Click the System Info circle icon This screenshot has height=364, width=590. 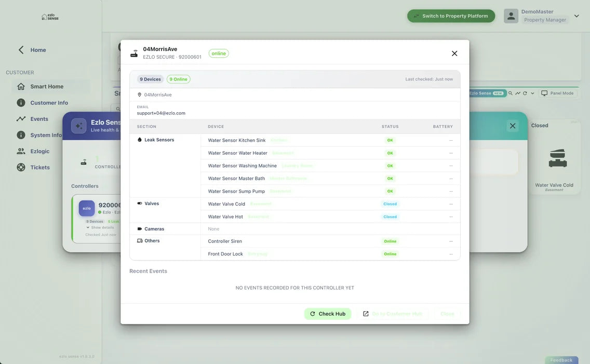[x=21, y=135]
